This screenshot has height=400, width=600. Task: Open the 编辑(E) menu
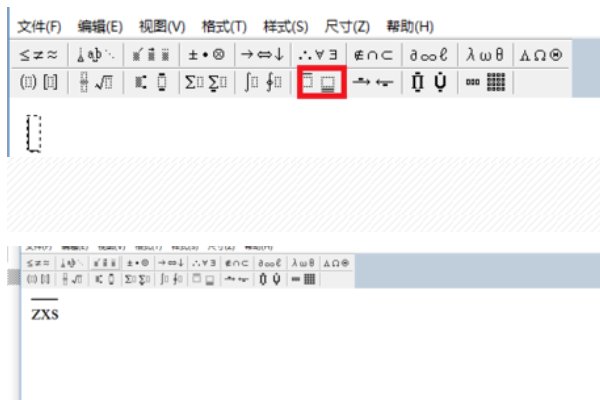(100, 27)
